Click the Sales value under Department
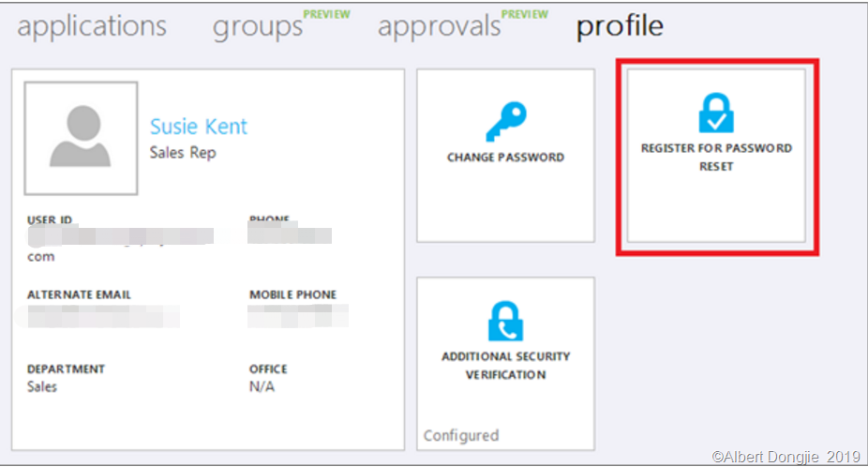Screen dimensions: 868x467 point(42,386)
